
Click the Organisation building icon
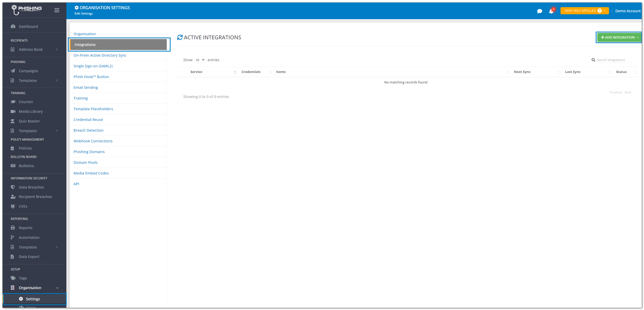coord(13,288)
